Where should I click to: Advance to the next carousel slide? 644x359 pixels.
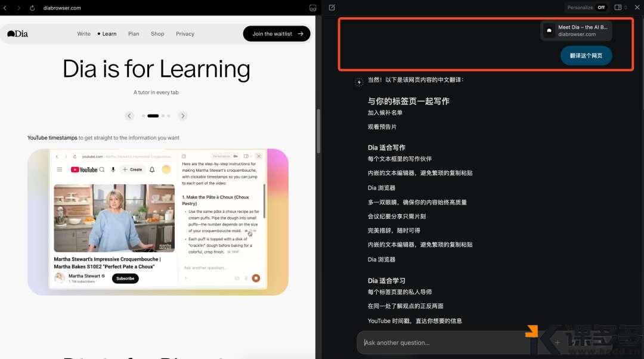(x=183, y=116)
